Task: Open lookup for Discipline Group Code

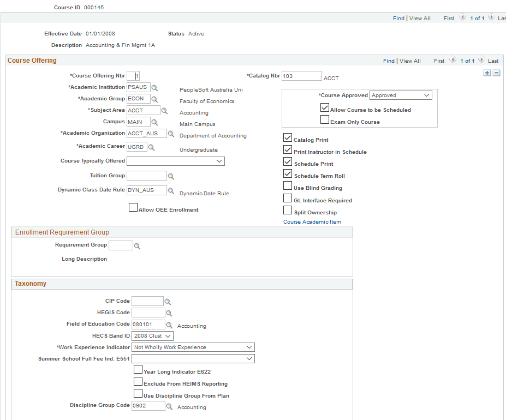Action: [169, 406]
